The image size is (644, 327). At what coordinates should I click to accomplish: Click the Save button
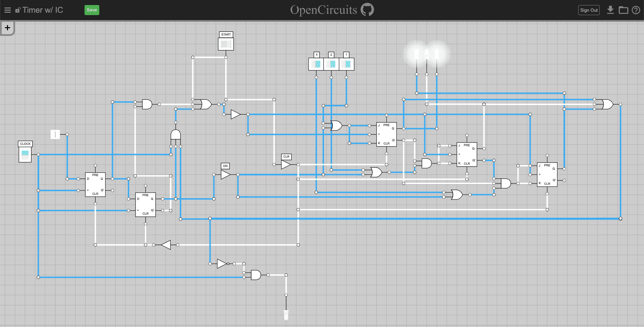(x=92, y=10)
